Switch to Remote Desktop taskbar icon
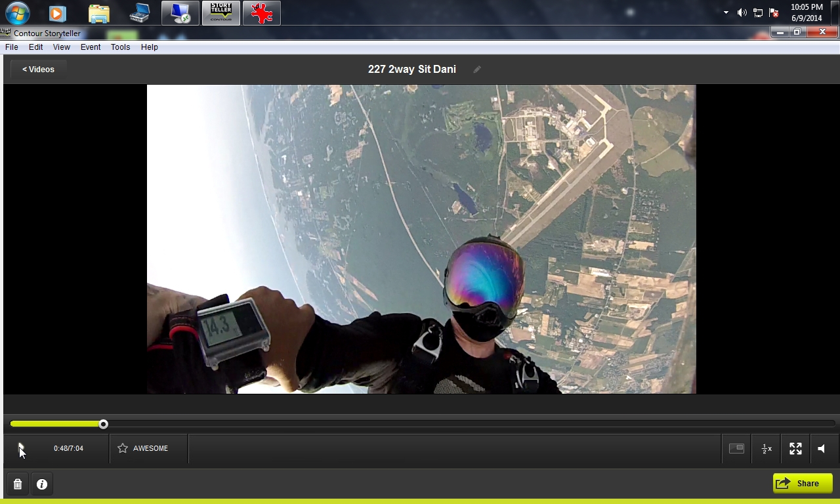 pyautogui.click(x=180, y=13)
